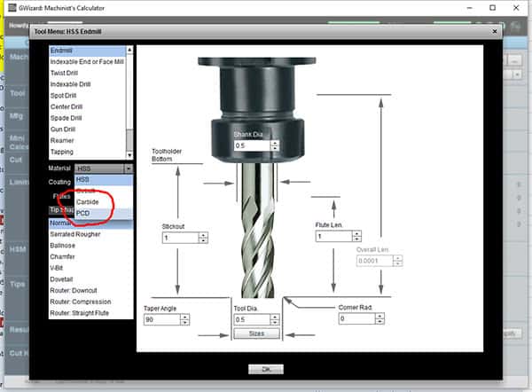Select Reamer tool type
Screen dimensions: 532x392
(x=87, y=140)
